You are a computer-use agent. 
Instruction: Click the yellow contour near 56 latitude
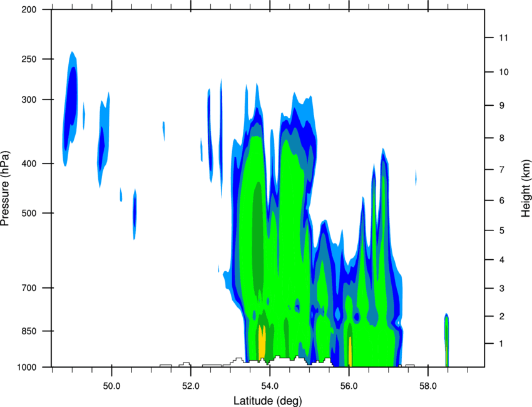[x=350, y=351]
